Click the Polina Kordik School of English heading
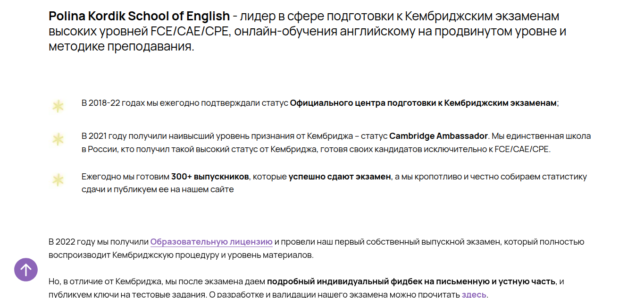 [x=139, y=16]
